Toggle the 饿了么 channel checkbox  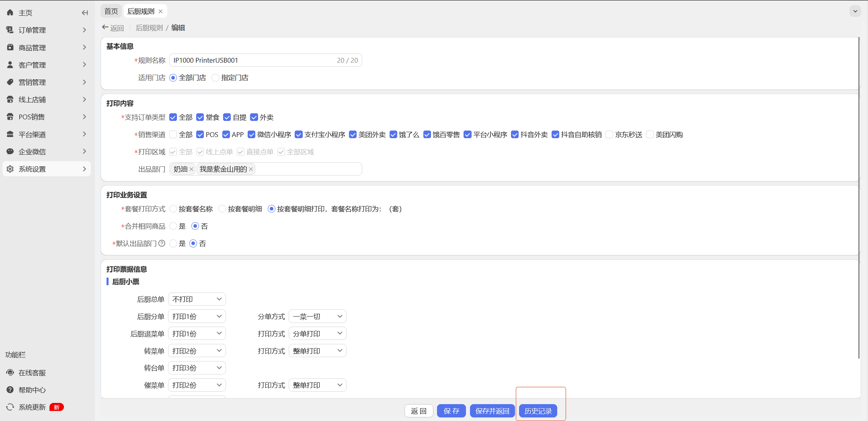click(x=393, y=134)
